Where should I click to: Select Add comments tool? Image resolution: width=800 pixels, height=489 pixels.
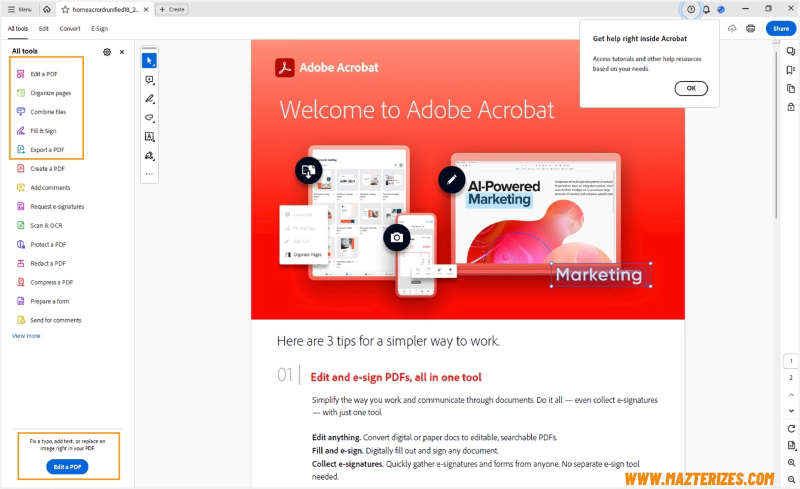pyautogui.click(x=50, y=187)
